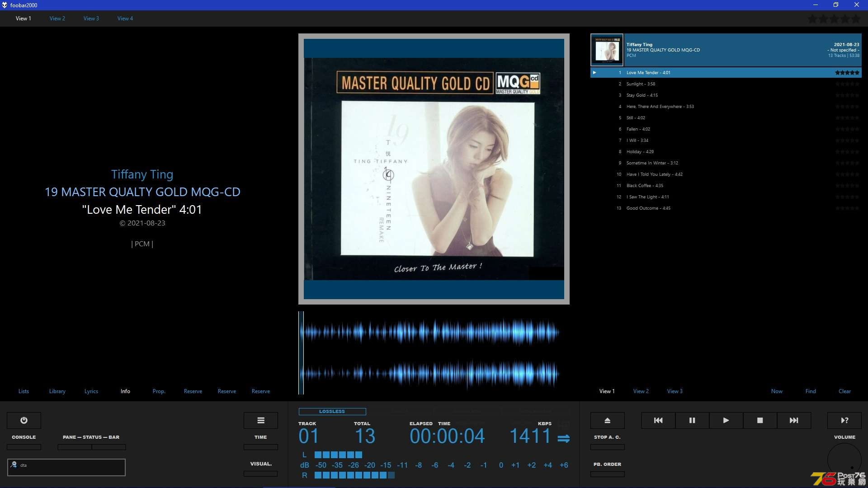Select track 2 Sunlight - 3:58
Image resolution: width=868 pixels, height=488 pixels.
(x=726, y=84)
